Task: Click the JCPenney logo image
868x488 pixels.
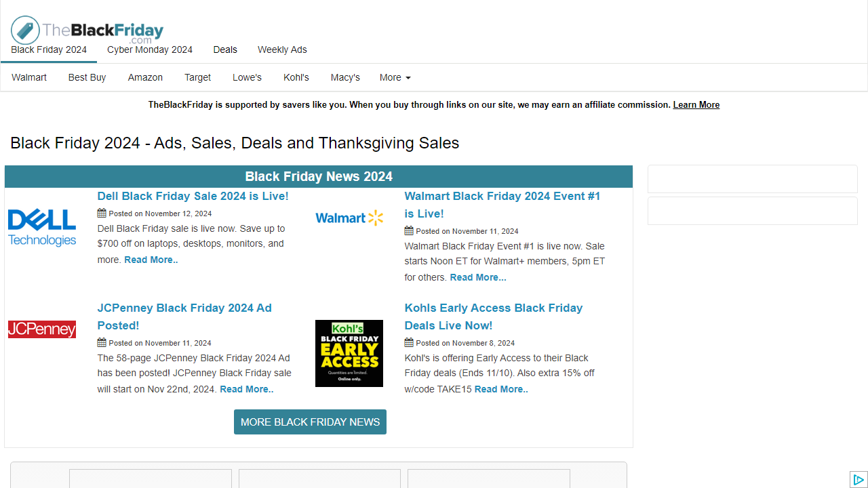Action: [x=41, y=329]
